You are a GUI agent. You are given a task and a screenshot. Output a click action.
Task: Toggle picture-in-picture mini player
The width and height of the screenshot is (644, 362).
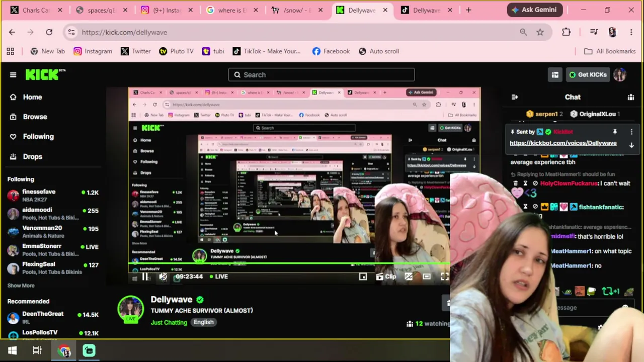click(x=363, y=277)
